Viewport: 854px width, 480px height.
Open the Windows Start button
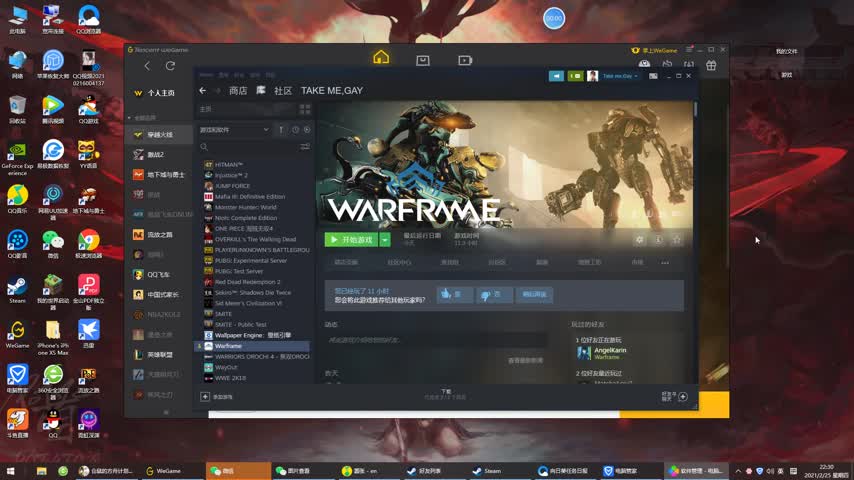(x=10, y=471)
